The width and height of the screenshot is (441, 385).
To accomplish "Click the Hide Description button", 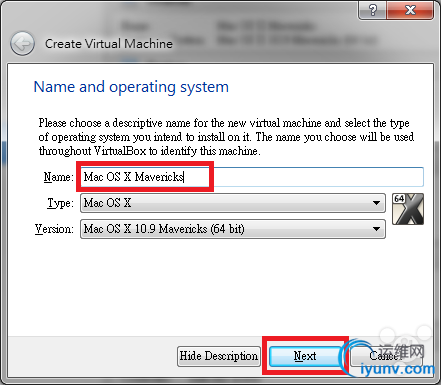I will point(219,356).
